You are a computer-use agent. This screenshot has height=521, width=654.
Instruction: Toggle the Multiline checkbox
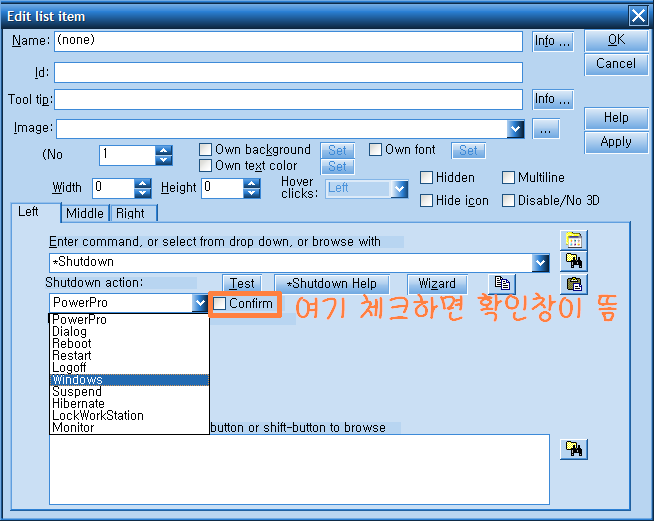[508, 177]
